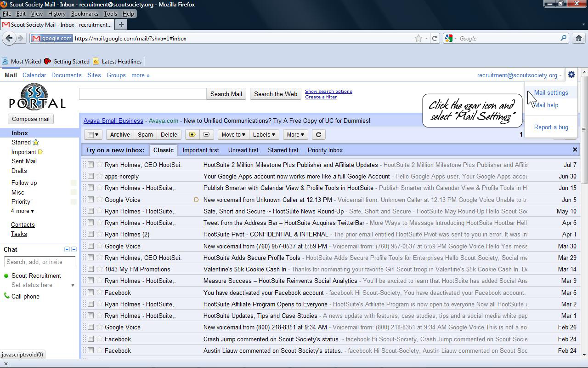Click the Call phone icon in Chat
Viewport: 588px width, 368px height.
click(6, 296)
